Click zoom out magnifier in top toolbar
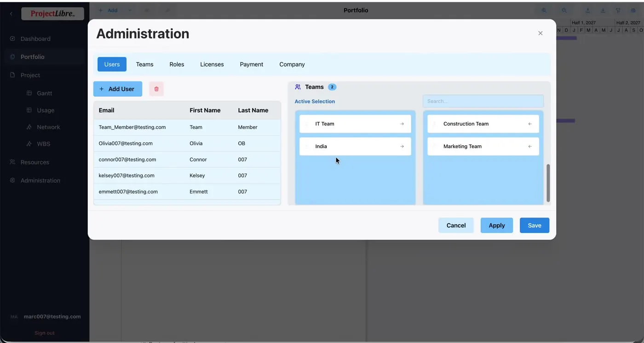Image resolution: width=644 pixels, height=343 pixels. pyautogui.click(x=564, y=10)
